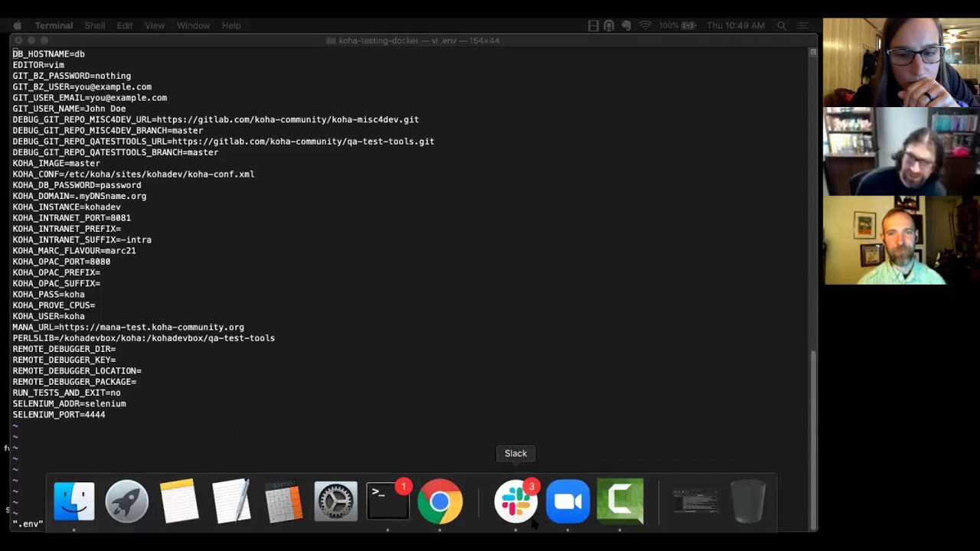This screenshot has height=551, width=980.
Task: Click the GIT_USER_NAME=John Doe line
Action: coord(69,109)
